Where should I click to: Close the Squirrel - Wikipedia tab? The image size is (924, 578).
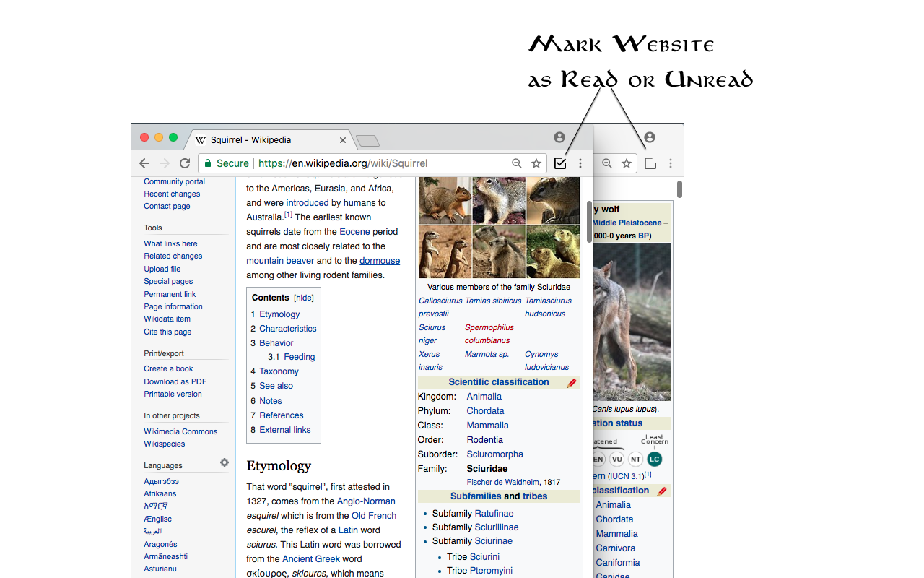tap(343, 140)
